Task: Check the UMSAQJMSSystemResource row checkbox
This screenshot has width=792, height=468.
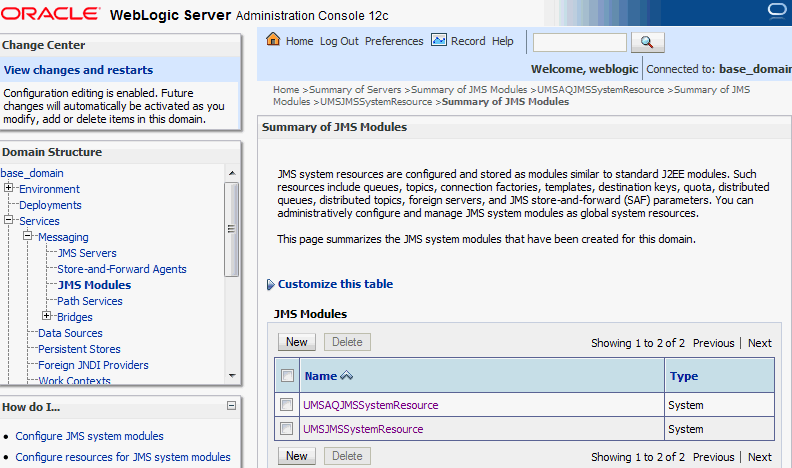Action: point(286,405)
